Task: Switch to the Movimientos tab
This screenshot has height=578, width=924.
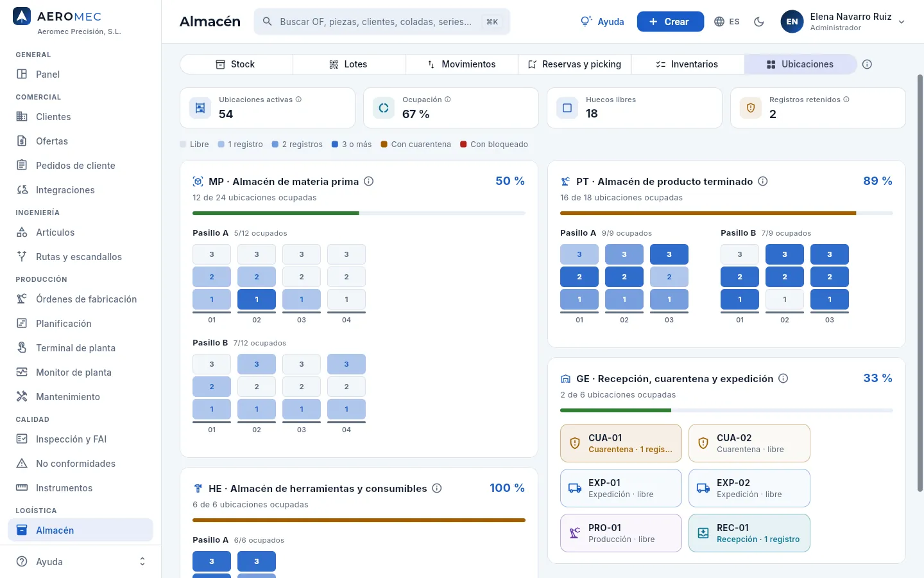Action: pos(462,64)
